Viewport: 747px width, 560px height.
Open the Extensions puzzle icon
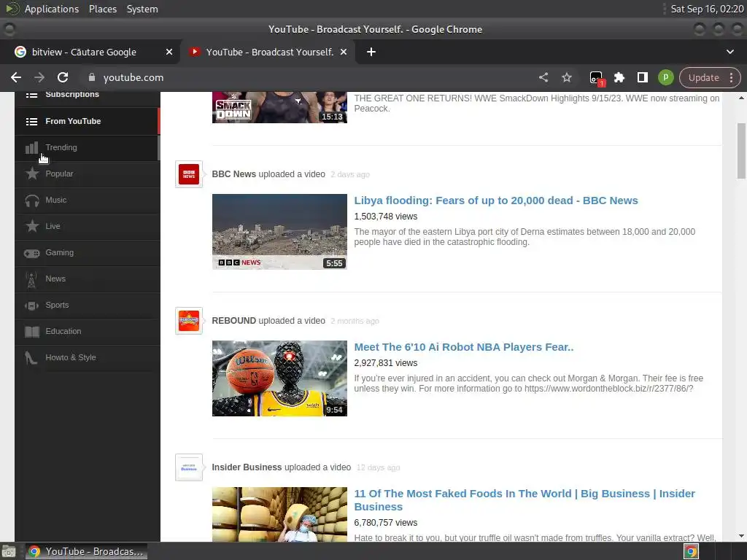(x=619, y=77)
